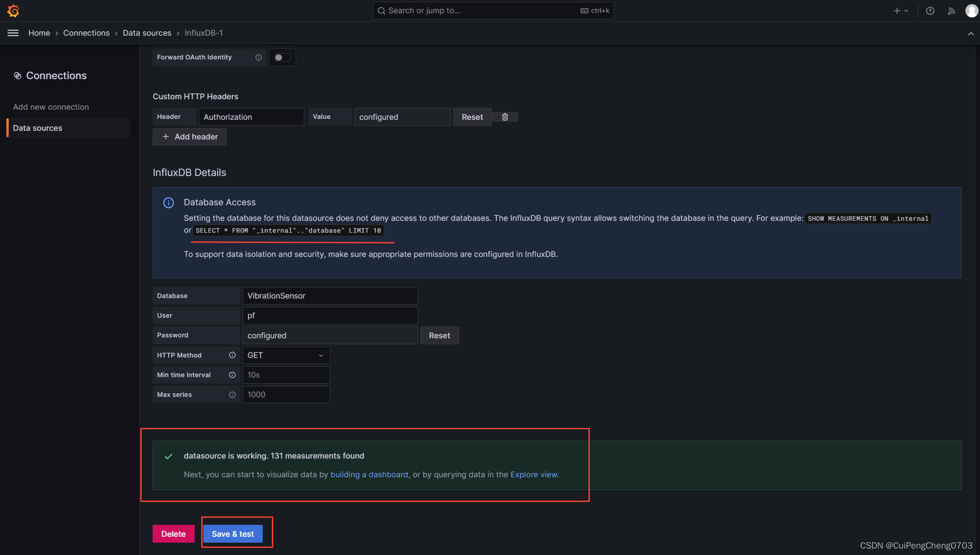
Task: Reset the custom header value
Action: 472,117
